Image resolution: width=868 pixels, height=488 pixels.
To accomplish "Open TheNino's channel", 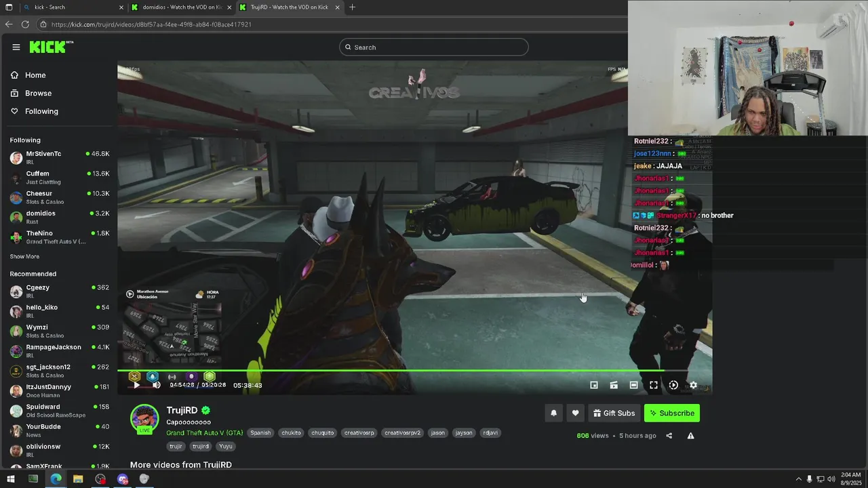I will pos(60,237).
